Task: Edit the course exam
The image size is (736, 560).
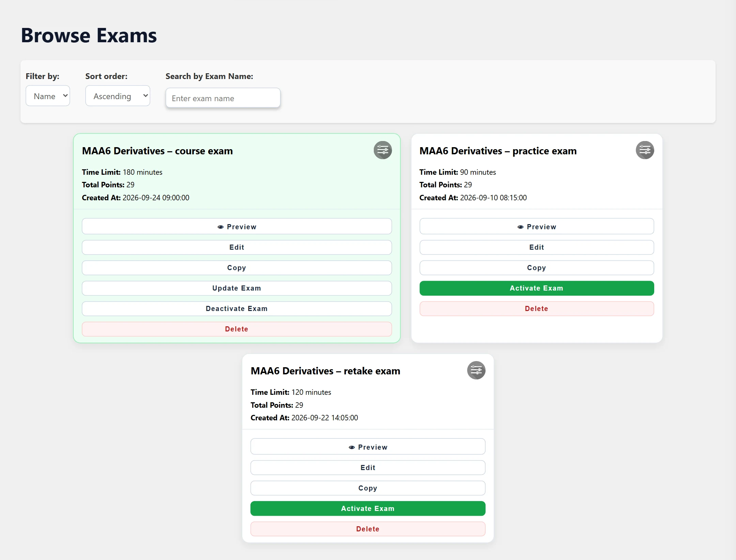Action: (236, 247)
